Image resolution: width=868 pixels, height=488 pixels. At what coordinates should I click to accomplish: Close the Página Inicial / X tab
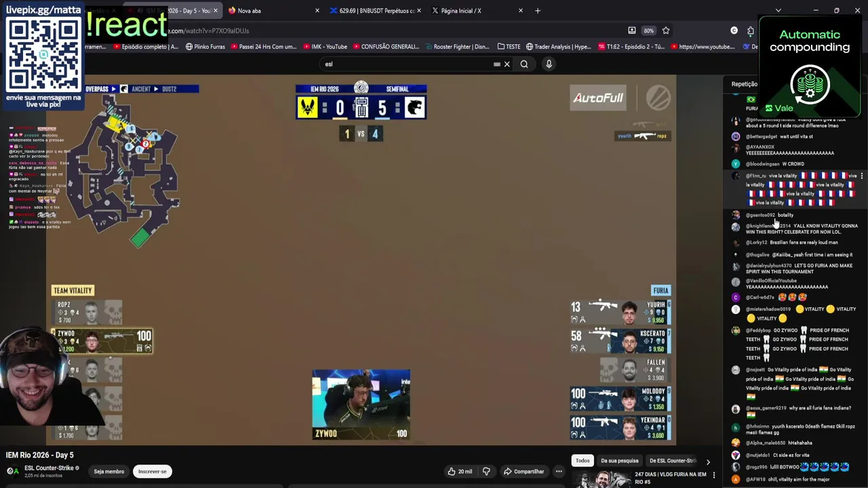520,11
